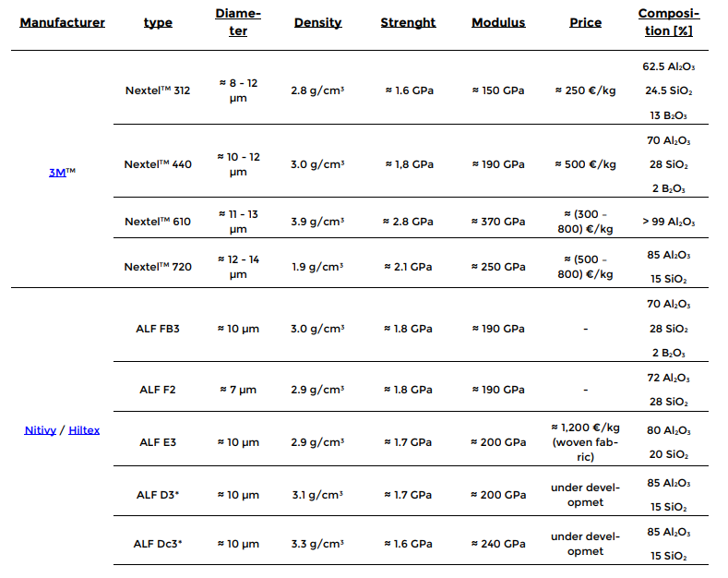
Task: Click the '3.1 g/cm³' density cell
Action: tap(318, 495)
